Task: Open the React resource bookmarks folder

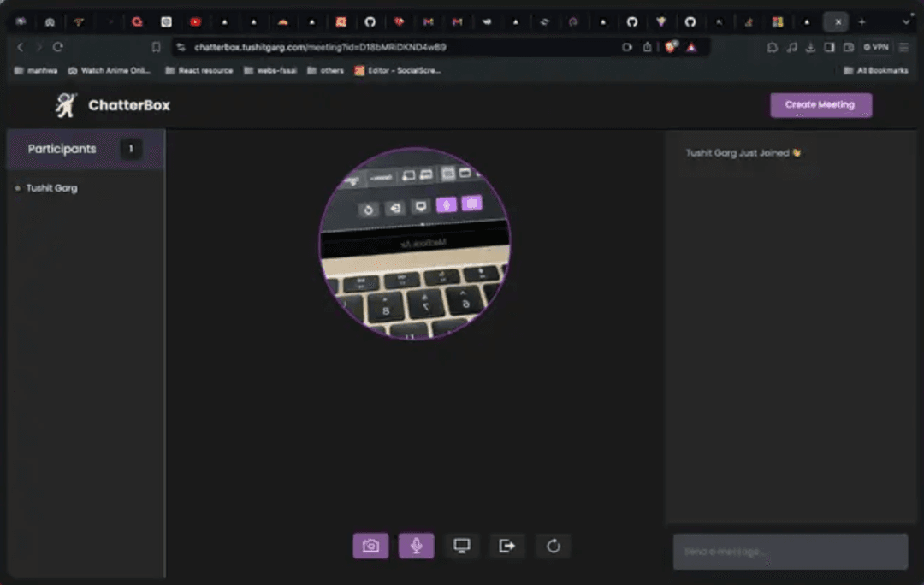Action: click(199, 70)
